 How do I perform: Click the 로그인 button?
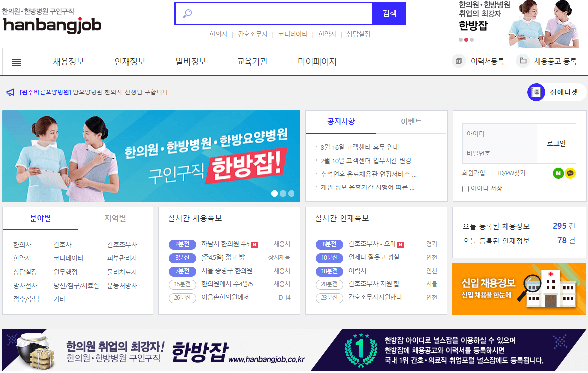pos(556,143)
